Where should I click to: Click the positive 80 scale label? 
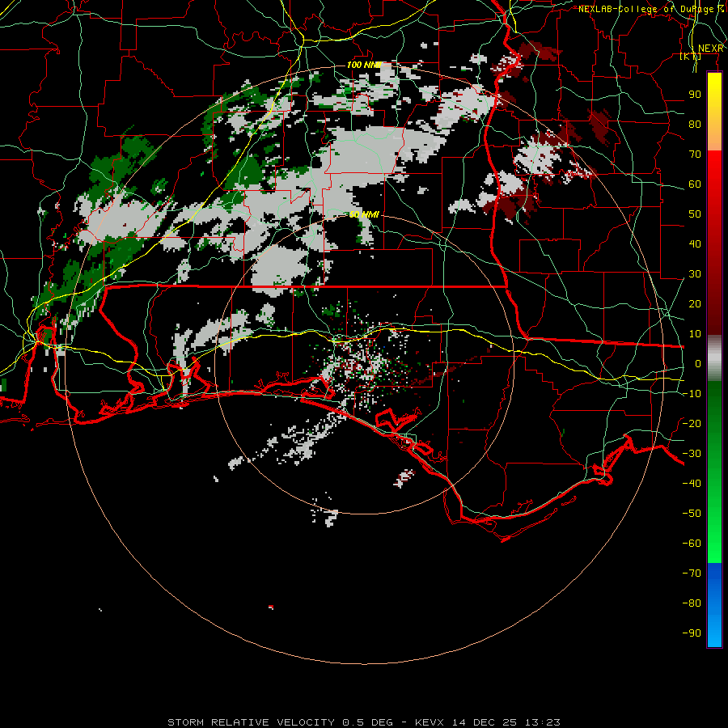click(695, 125)
